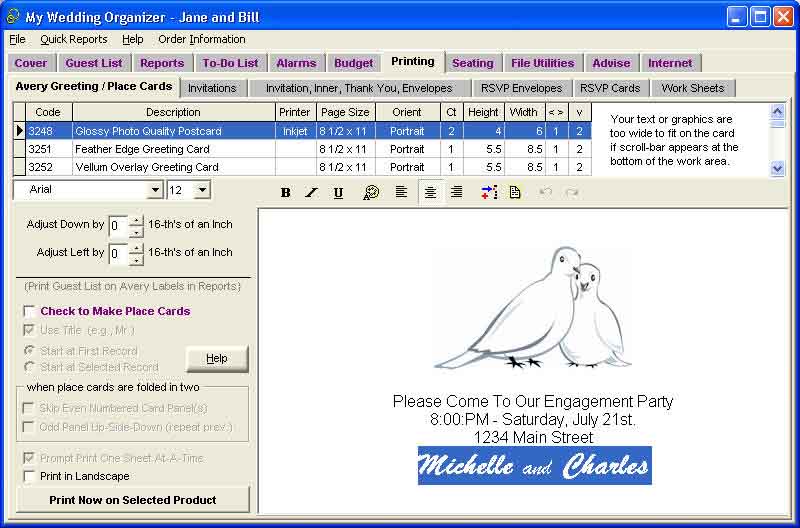The image size is (800, 528).
Task: Switch to the Internet tab
Action: point(670,63)
